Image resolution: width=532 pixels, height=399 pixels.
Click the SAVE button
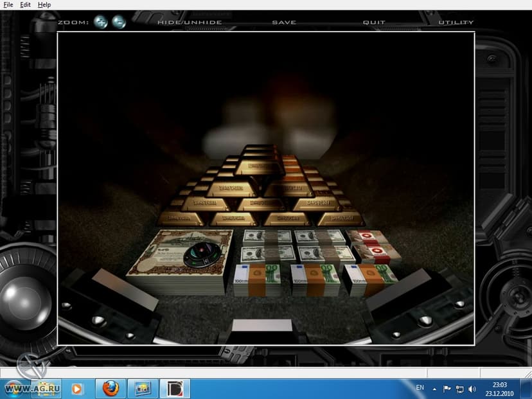coord(285,22)
